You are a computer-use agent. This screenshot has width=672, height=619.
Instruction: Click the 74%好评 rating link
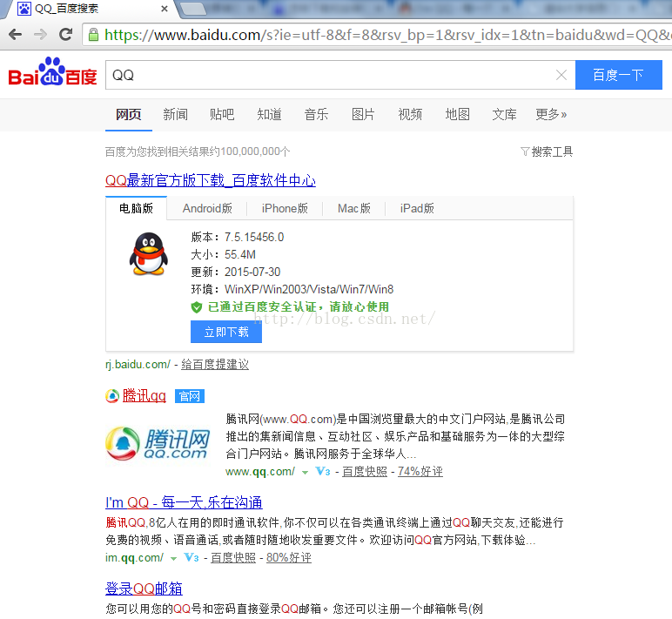420,472
